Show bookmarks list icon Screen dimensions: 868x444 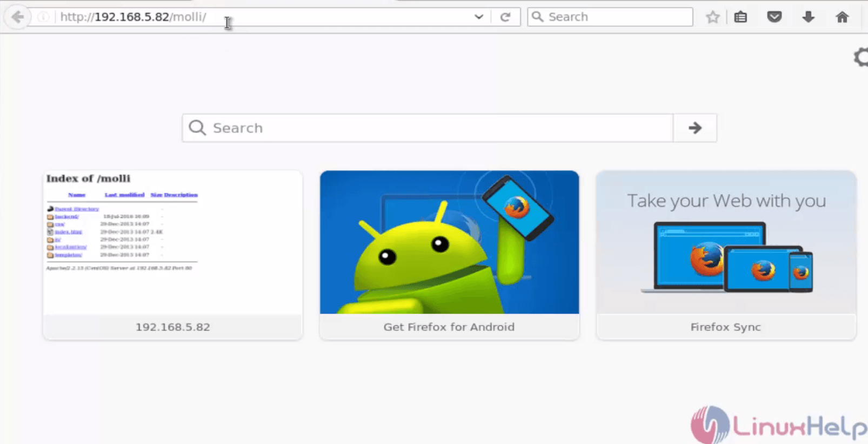(x=741, y=17)
